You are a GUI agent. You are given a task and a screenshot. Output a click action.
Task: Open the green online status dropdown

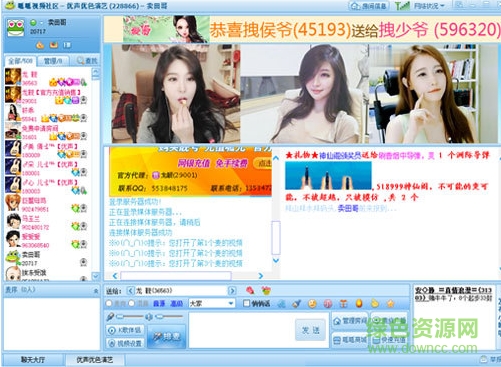coord(35,23)
